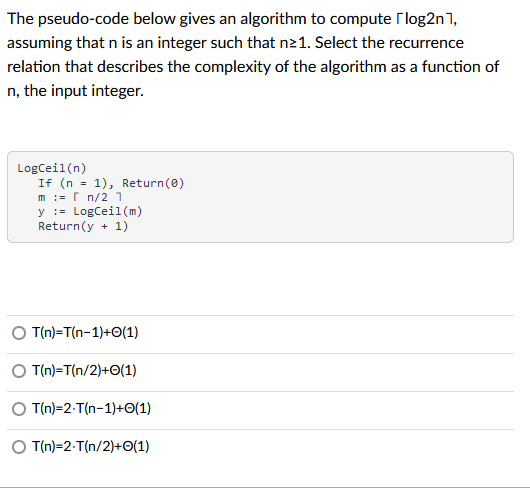Choose the T(n)=T(n/2)+Θ(1) radio option
Viewport: 530px width, 488px height.
pos(19,371)
